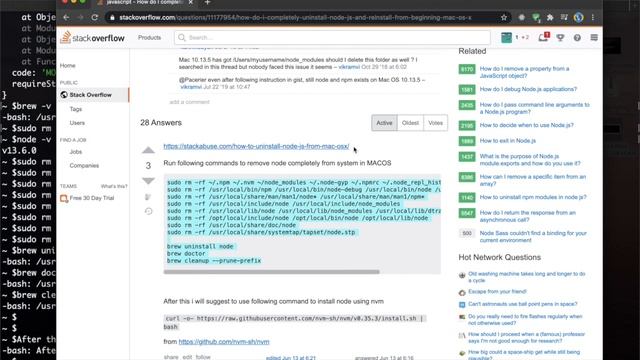
Task: Bookmark the answer below the downvote arrow
Action: pyautogui.click(x=148, y=197)
